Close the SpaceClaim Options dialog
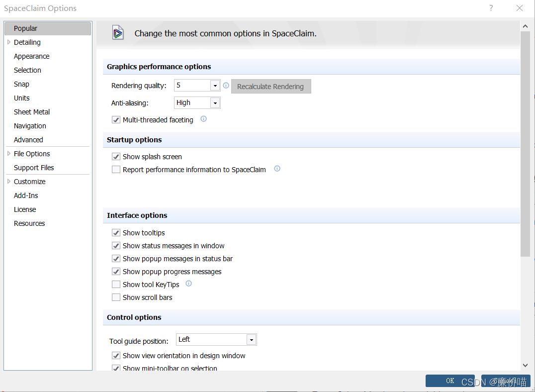The image size is (535, 392). click(519, 8)
